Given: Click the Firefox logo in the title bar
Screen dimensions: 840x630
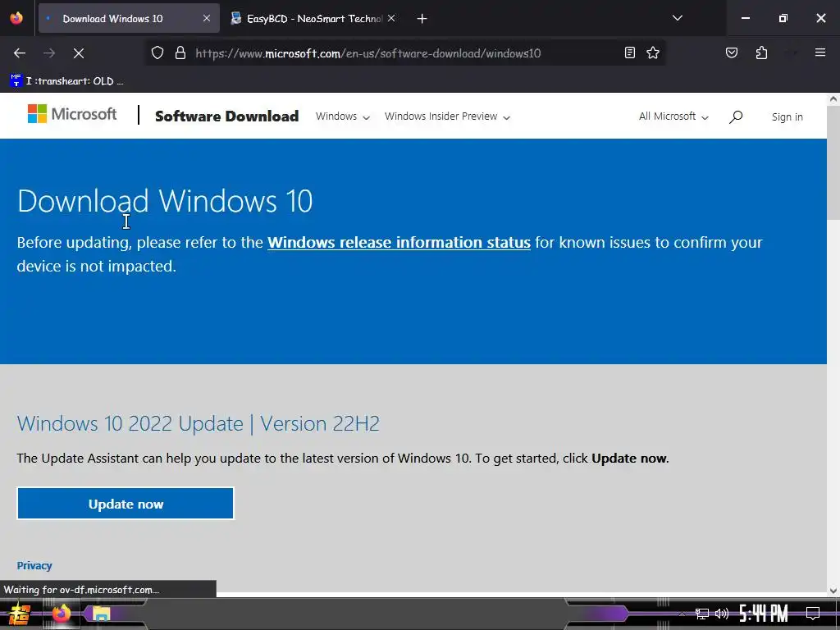Looking at the screenshot, I should [x=16, y=18].
